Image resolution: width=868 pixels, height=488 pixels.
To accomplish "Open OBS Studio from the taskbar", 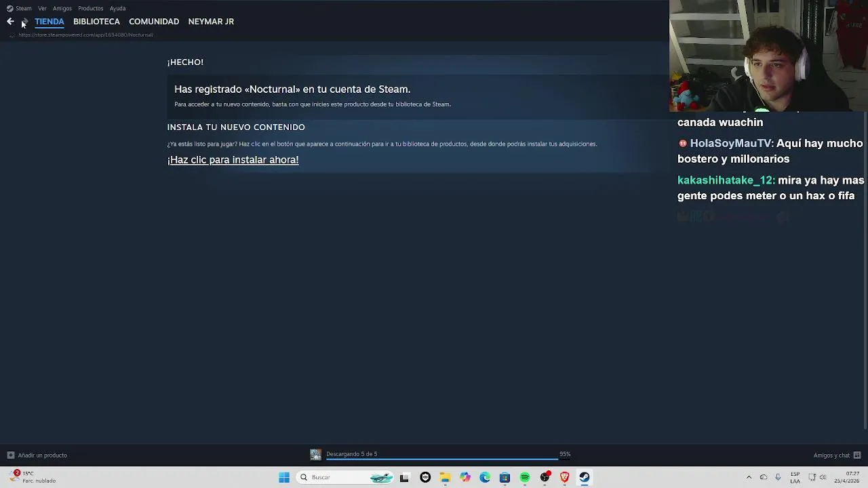I will tap(545, 478).
